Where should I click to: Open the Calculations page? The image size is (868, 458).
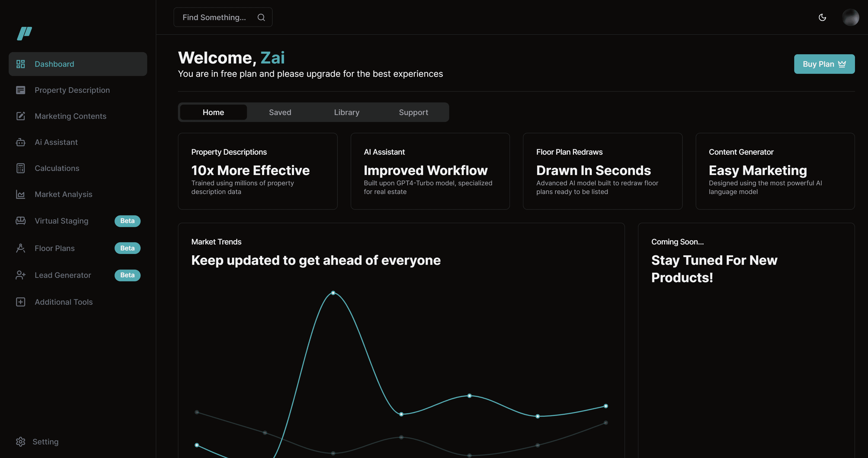pyautogui.click(x=57, y=168)
